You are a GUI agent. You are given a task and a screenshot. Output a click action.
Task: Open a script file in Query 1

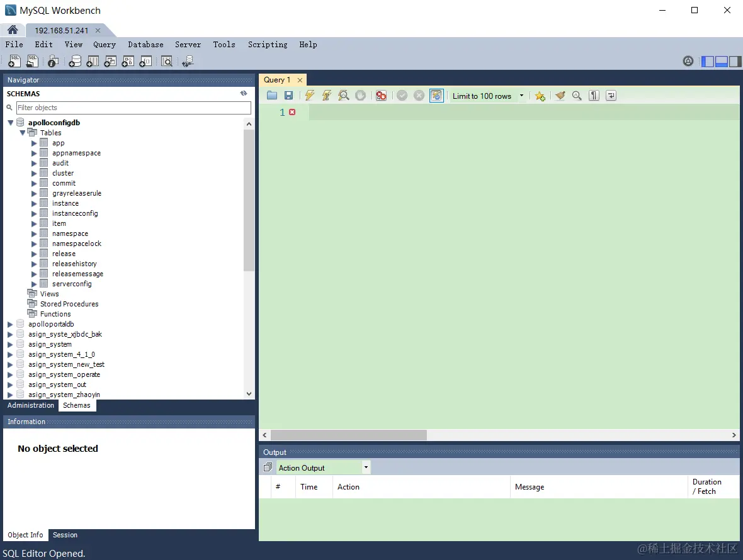pyautogui.click(x=272, y=96)
